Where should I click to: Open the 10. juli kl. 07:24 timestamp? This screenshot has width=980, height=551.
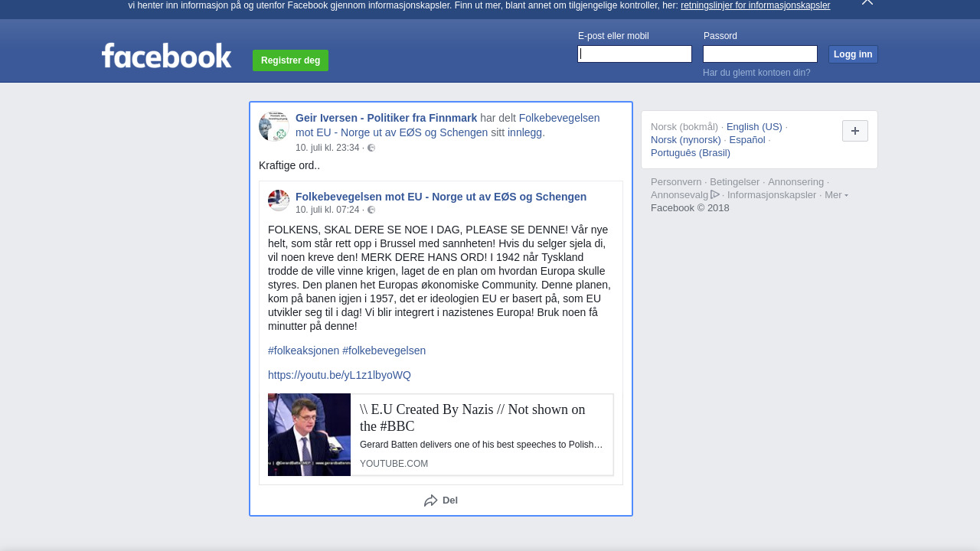[328, 210]
